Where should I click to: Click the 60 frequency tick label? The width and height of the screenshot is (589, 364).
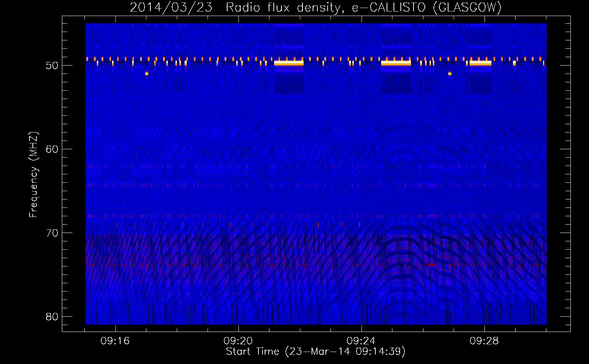(52, 149)
